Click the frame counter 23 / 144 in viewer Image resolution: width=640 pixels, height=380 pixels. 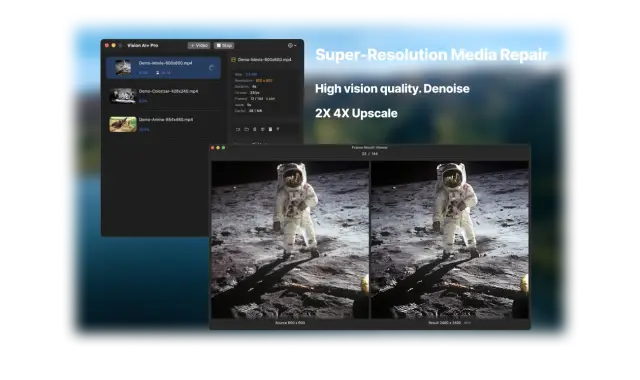click(x=369, y=154)
